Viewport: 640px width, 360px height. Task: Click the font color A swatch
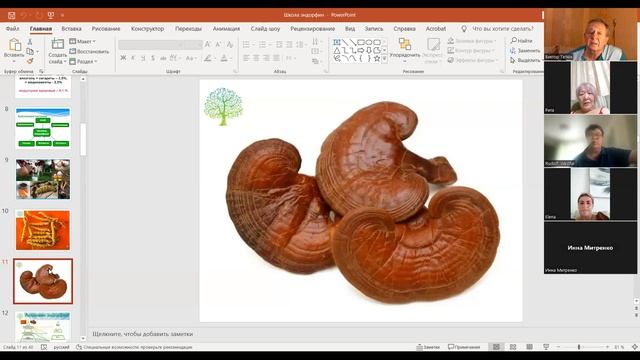pyautogui.click(x=224, y=58)
